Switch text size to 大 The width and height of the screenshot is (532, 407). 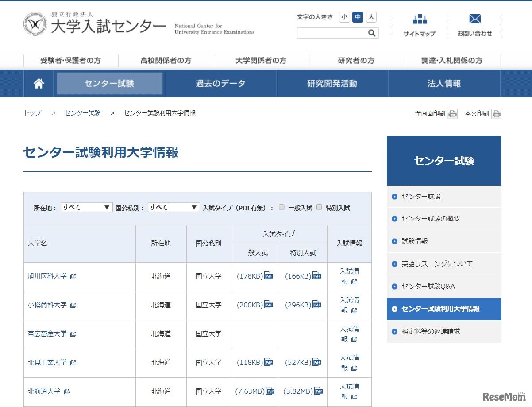371,17
